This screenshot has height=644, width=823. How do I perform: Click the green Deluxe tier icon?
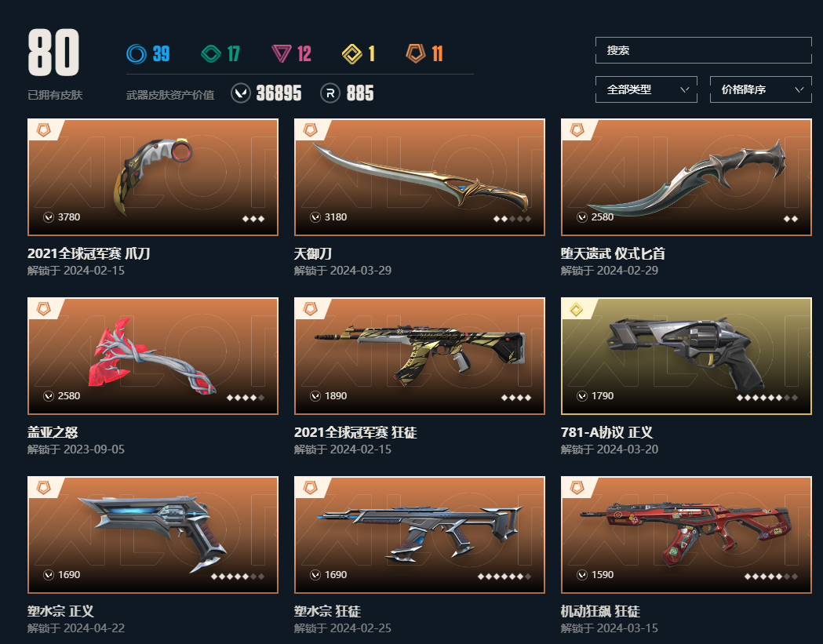211,53
